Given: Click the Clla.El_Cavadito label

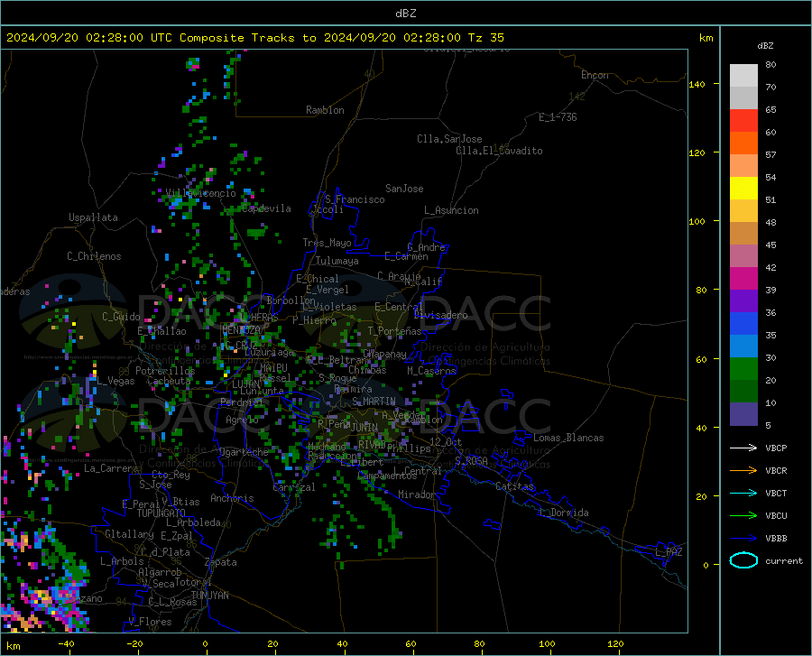Looking at the screenshot, I should point(499,151).
